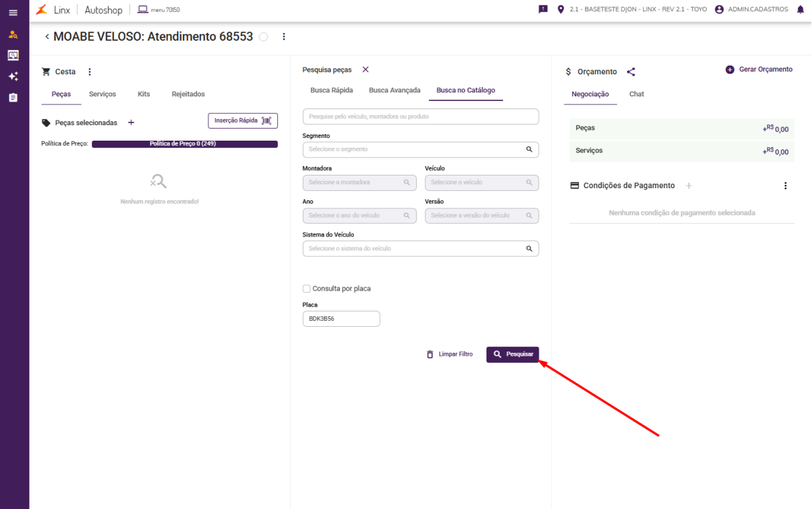Close the Pesquisa peças panel
This screenshot has width=812, height=509.
pos(365,70)
